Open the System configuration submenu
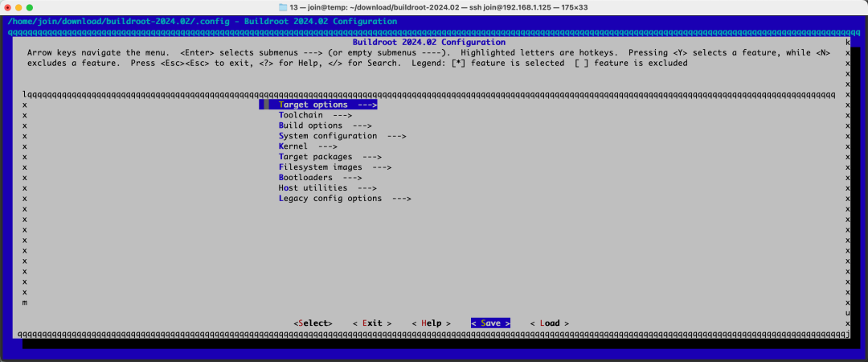 pyautogui.click(x=342, y=136)
